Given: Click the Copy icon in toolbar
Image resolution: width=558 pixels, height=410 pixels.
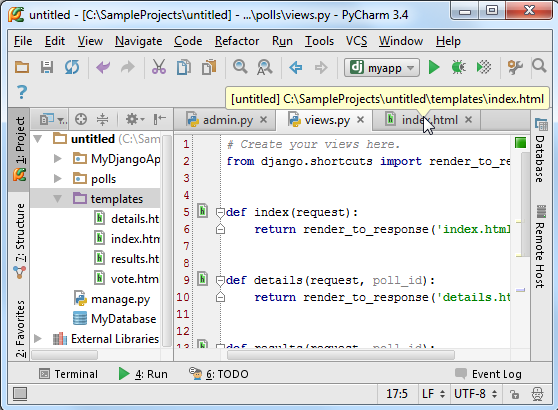Looking at the screenshot, I should (x=184, y=67).
